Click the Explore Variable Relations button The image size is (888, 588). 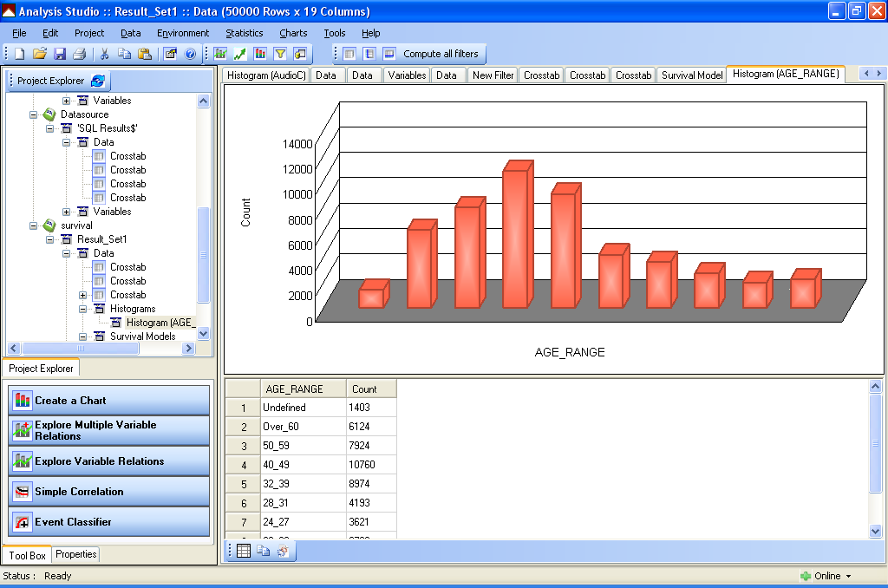point(108,461)
